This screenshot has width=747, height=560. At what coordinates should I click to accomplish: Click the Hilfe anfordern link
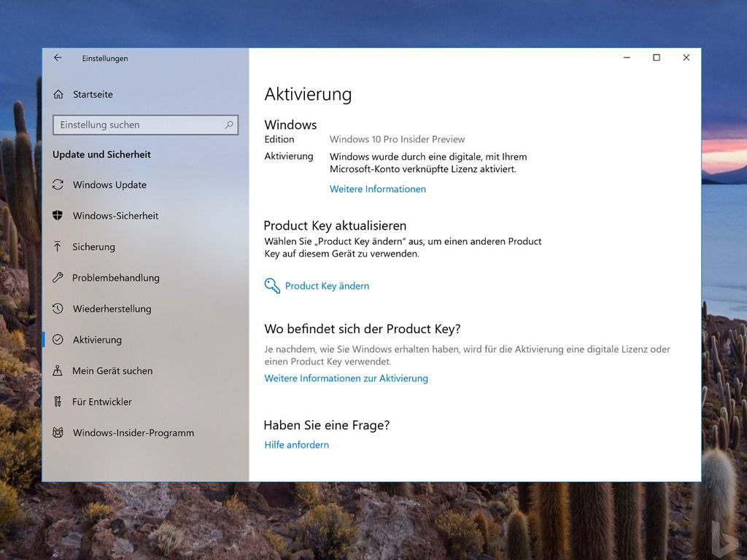[x=296, y=445]
